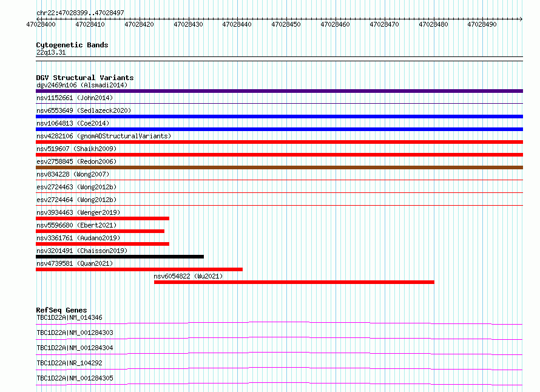Open the nsv834228 (Wong2007) variant label

(x=73, y=174)
